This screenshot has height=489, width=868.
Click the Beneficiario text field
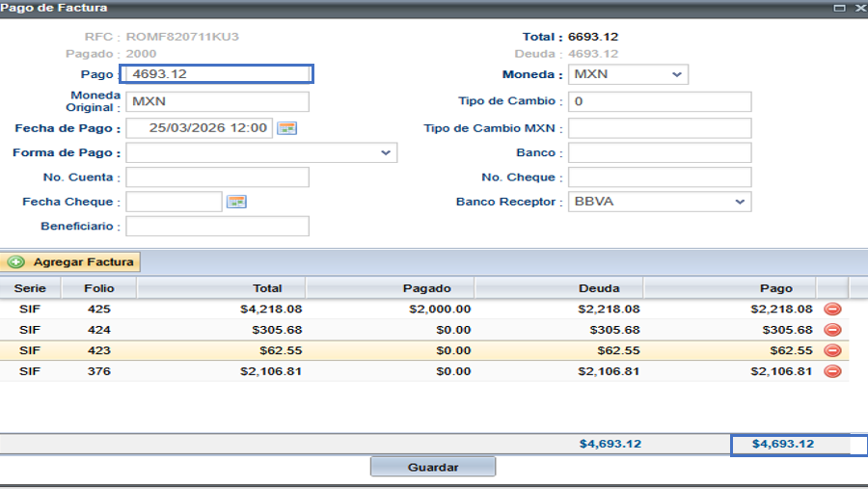pyautogui.click(x=217, y=227)
